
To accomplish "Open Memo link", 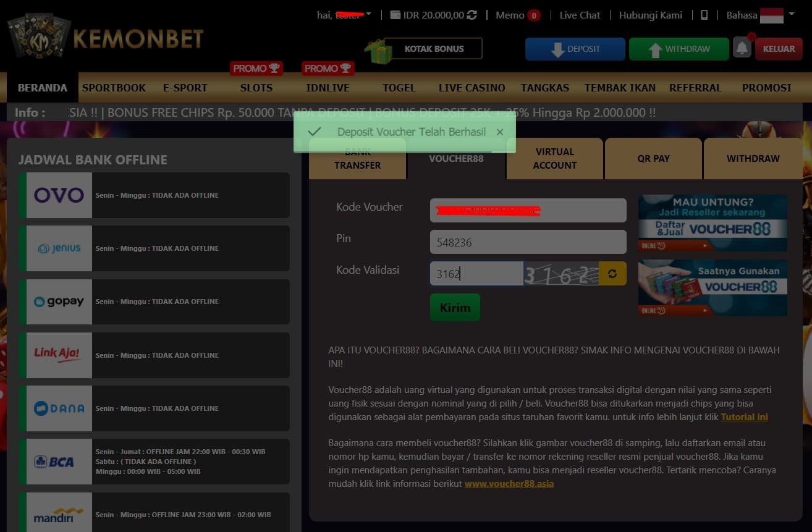I will [x=510, y=15].
